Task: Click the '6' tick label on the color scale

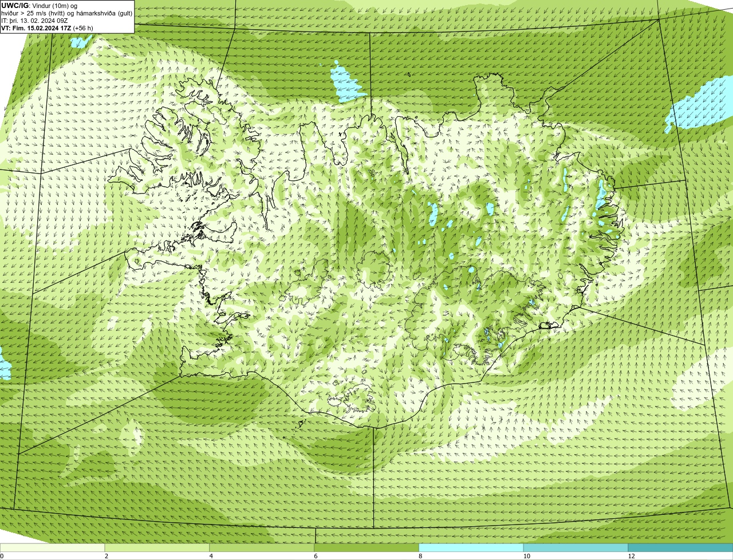Action: (316, 556)
